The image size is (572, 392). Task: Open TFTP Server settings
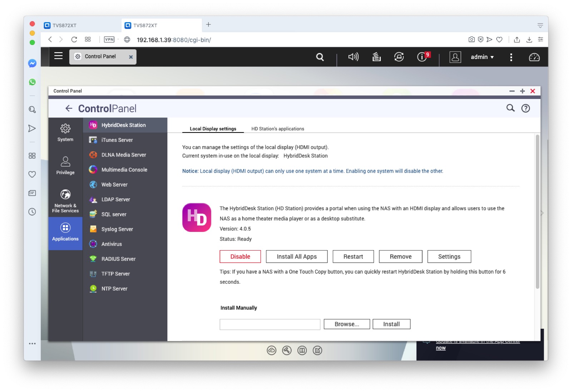pos(125,274)
